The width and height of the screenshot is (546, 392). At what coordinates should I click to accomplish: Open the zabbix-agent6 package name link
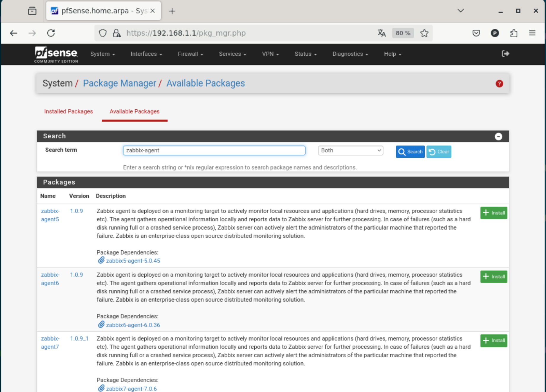coord(50,279)
